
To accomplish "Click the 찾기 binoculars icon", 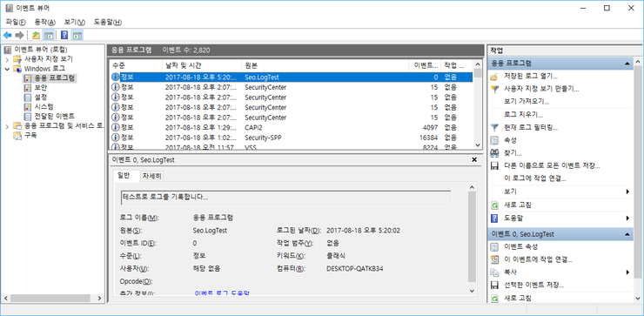I will tap(495, 153).
